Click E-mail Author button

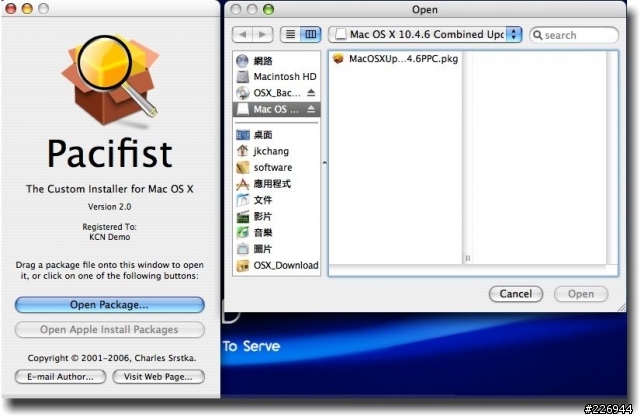(60, 377)
